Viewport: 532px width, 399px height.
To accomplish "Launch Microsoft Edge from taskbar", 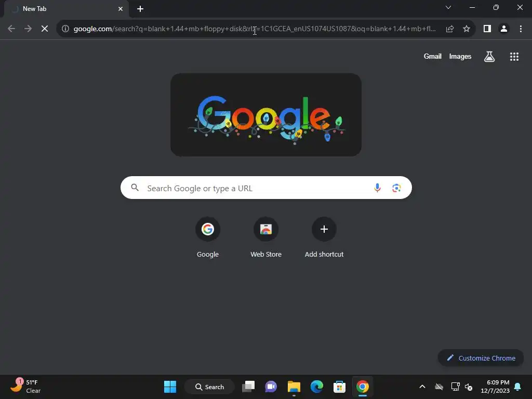I will point(317,387).
